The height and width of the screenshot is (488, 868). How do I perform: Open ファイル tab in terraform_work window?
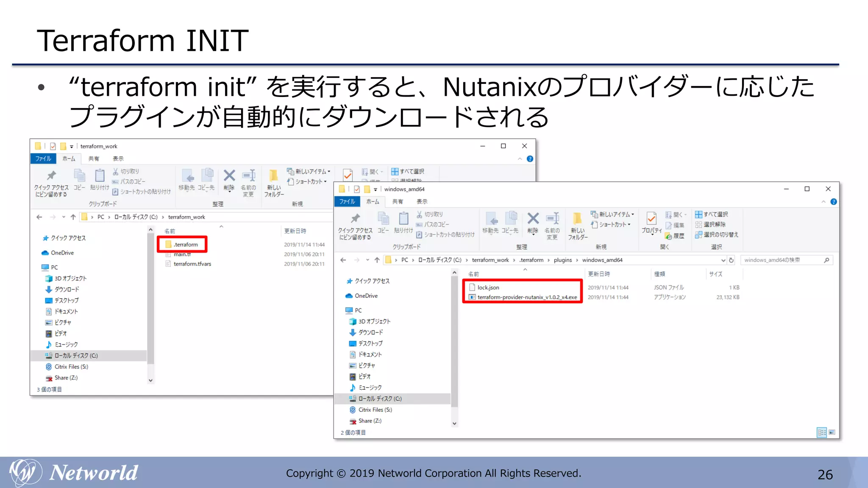(43, 159)
